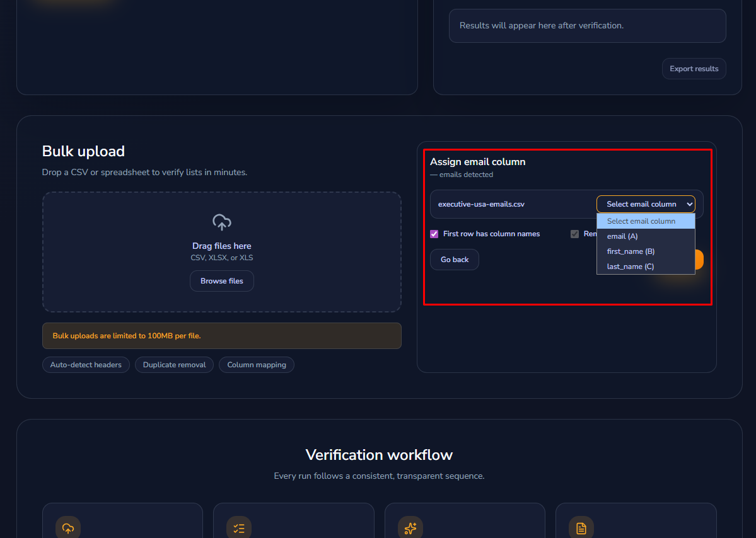Image resolution: width=756 pixels, height=538 pixels.
Task: Click the sparkle icon in workflow card
Action: [410, 528]
